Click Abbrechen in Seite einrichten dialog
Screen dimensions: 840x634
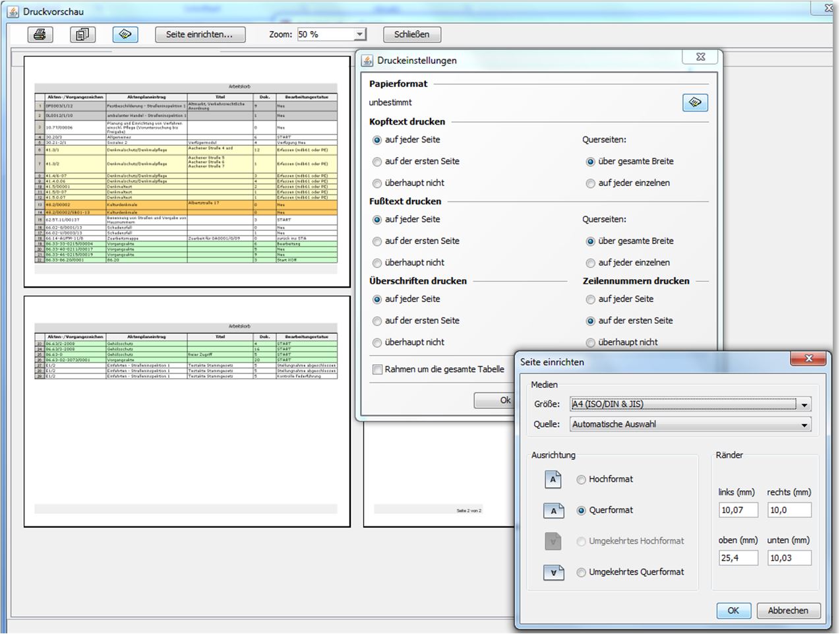tap(788, 611)
